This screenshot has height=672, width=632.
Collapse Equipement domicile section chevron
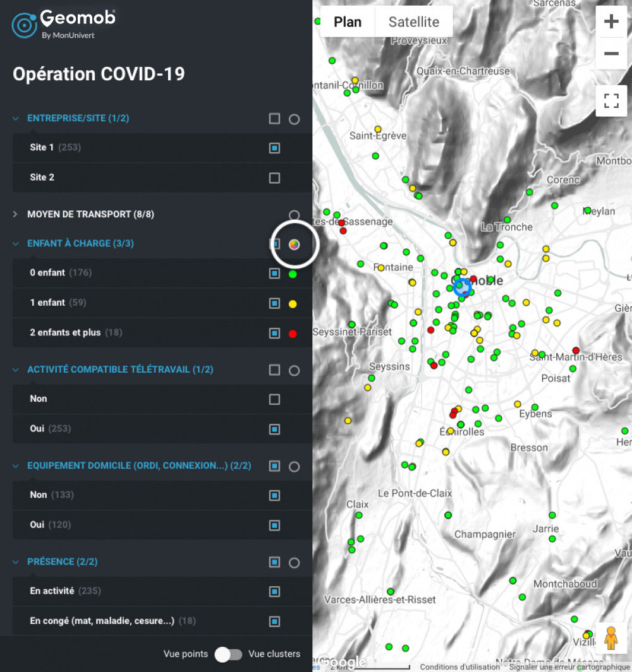[x=16, y=465]
